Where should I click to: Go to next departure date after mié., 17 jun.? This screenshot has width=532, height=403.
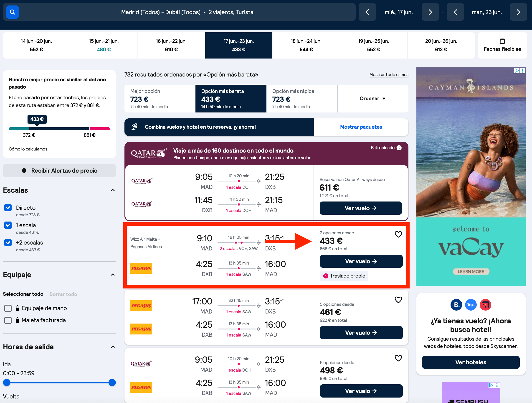click(430, 12)
